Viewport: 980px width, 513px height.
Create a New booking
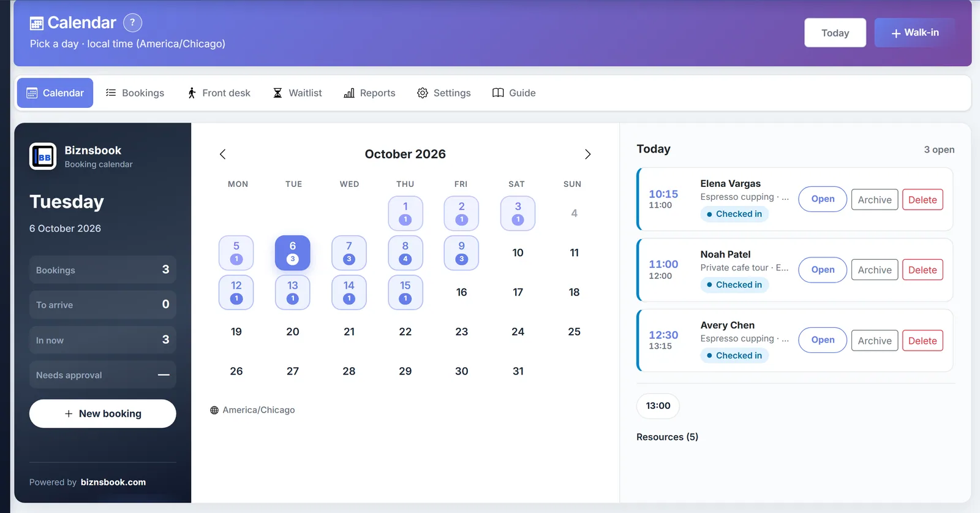pos(103,414)
